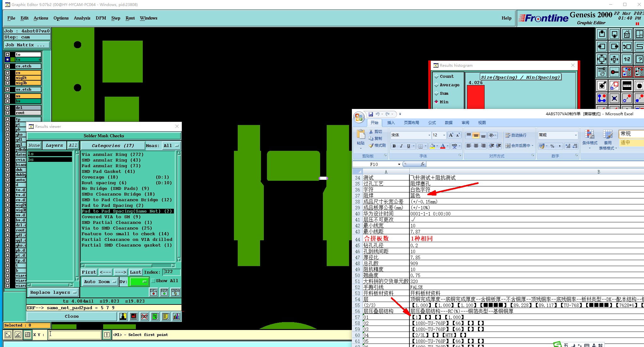Open the Meas All dropdown
The height and width of the screenshot is (347, 644).
pyautogui.click(x=171, y=145)
